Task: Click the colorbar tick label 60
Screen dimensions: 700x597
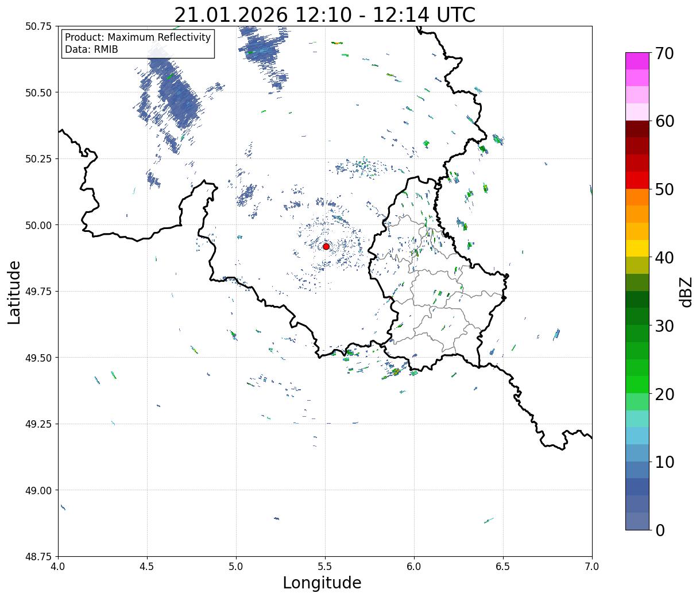Action: tap(664, 121)
